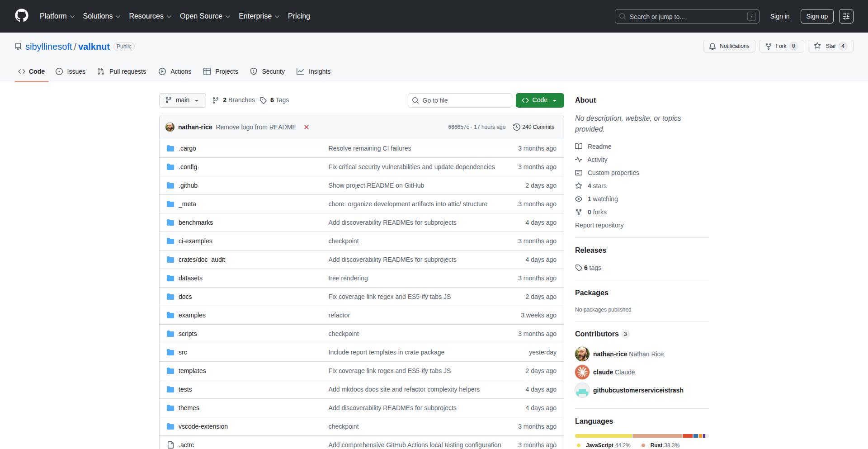Click the repository icon beside sibyllinesoft
The width and height of the screenshot is (868, 449).
click(x=18, y=47)
